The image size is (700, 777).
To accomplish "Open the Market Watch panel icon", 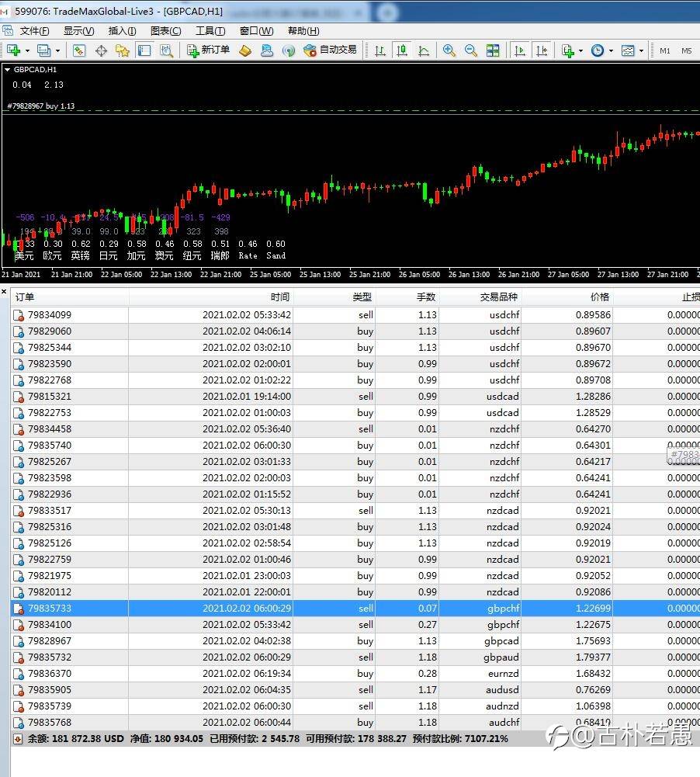I will pyautogui.click(x=79, y=50).
